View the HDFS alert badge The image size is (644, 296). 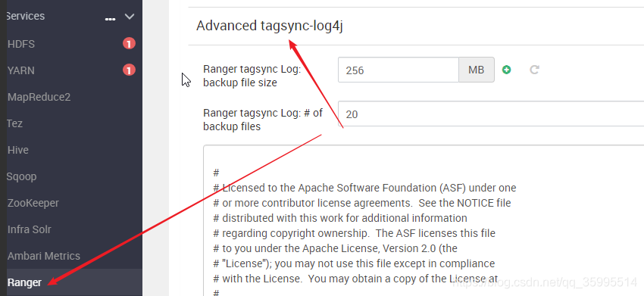point(129,43)
